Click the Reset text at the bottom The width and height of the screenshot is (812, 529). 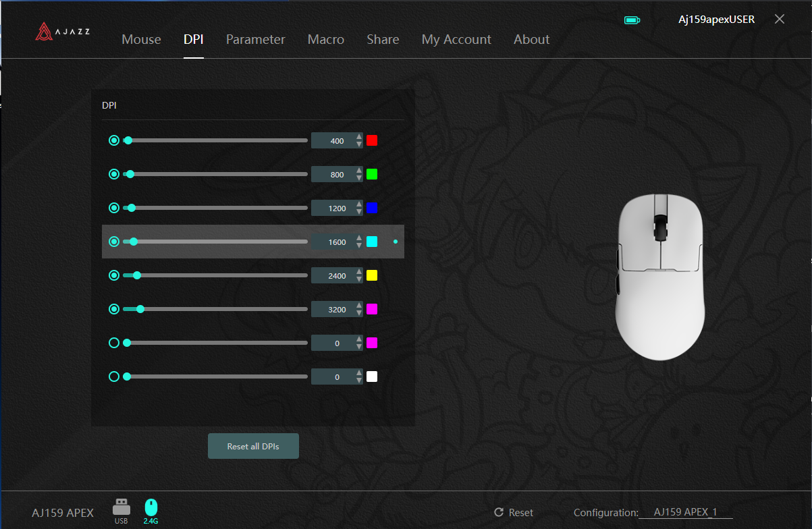click(x=521, y=512)
